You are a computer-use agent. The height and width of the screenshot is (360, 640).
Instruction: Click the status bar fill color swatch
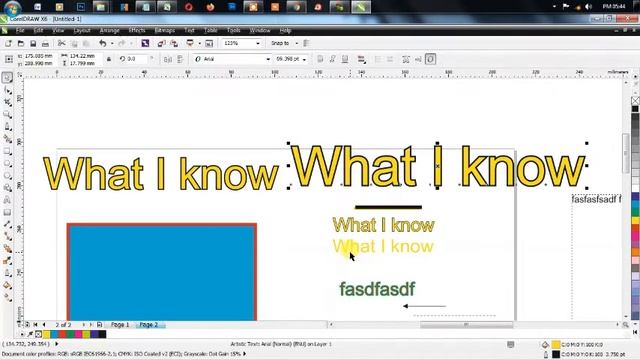pos(556,345)
